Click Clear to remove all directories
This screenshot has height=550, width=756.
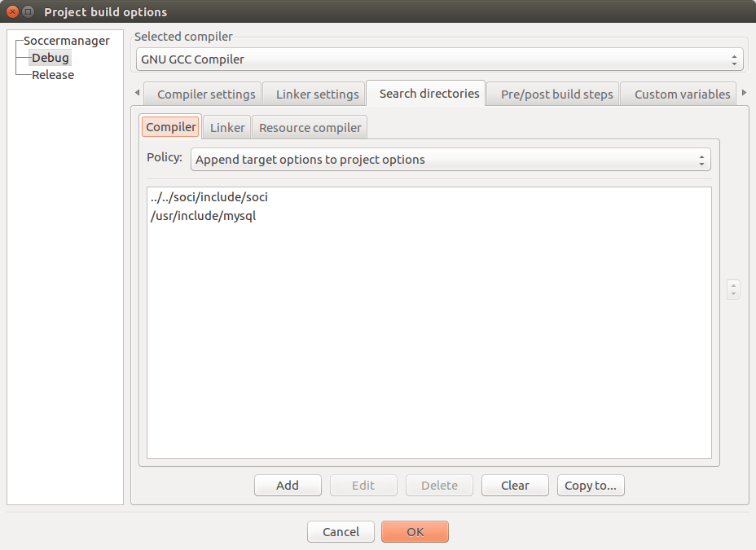515,486
